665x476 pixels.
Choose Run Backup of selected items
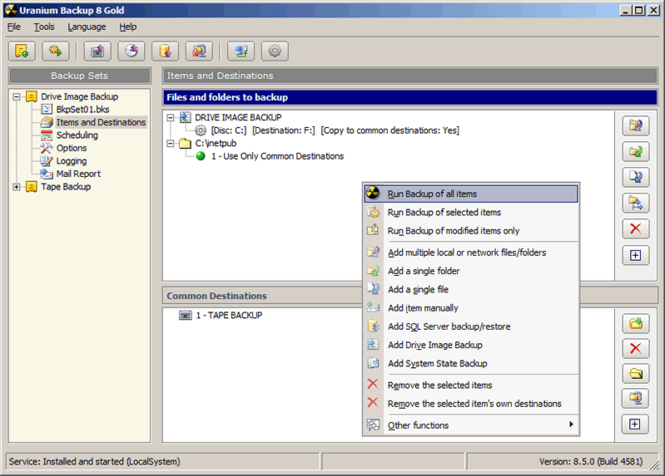click(471, 212)
